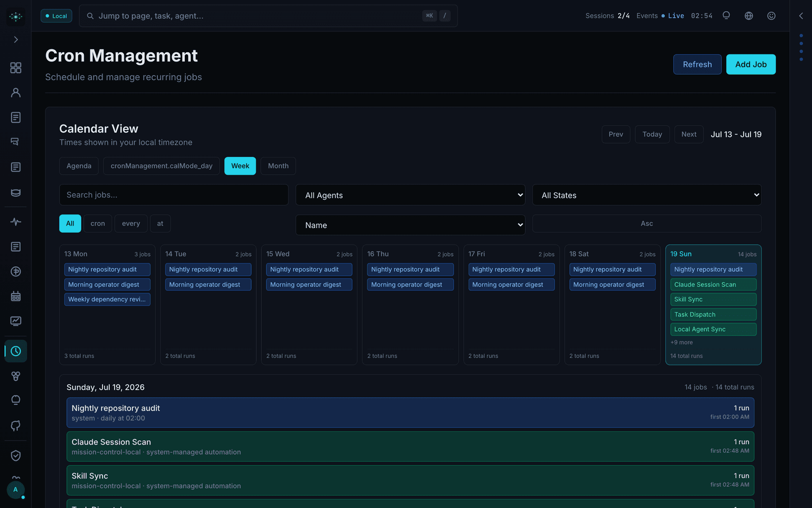Open the circled plus icon in sidebar

[16, 271]
